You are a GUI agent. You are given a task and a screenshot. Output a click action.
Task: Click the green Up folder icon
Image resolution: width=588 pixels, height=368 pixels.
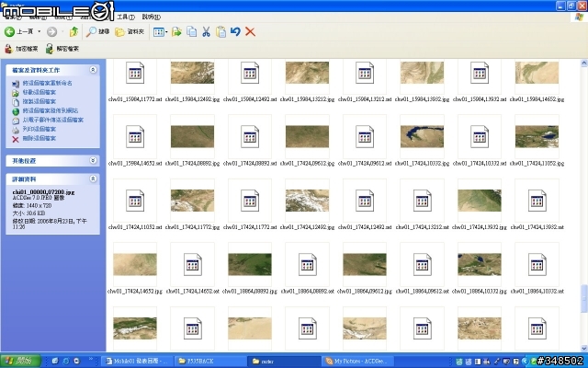[73, 32]
